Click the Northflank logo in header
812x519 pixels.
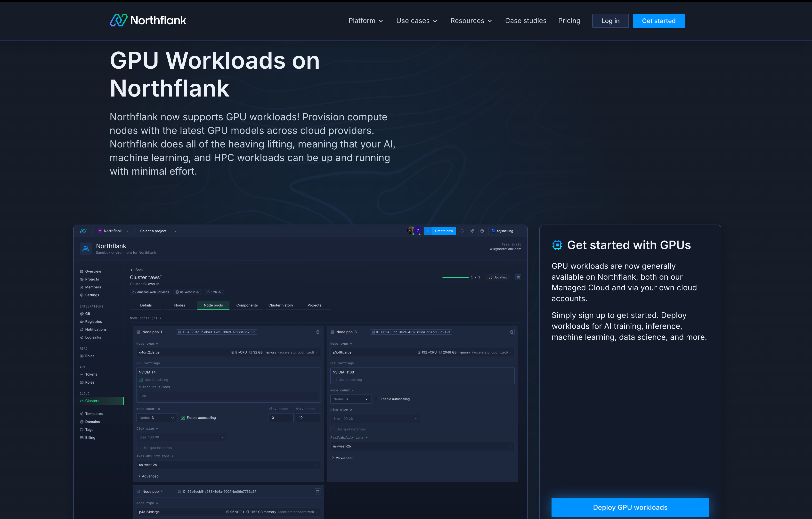pyautogui.click(x=148, y=20)
